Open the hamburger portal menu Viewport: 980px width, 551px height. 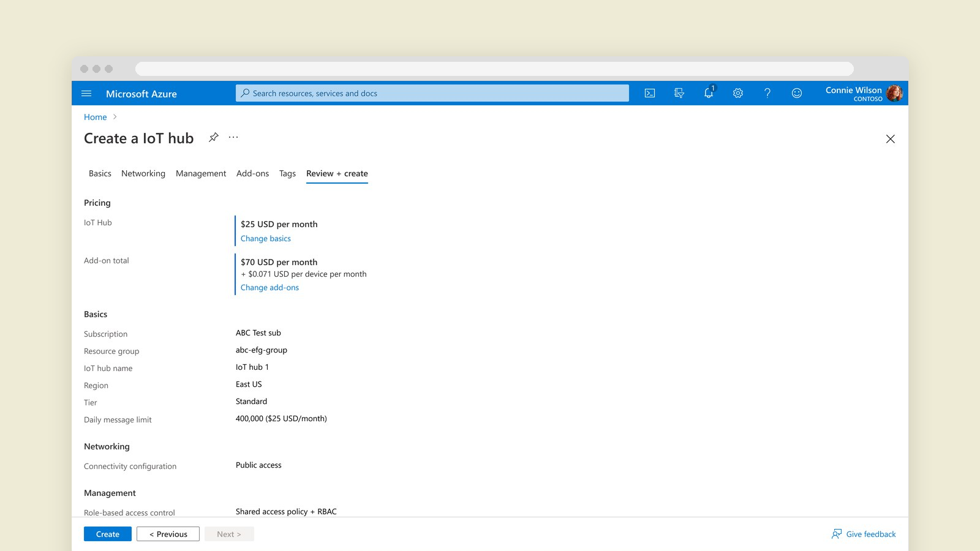tap(86, 94)
